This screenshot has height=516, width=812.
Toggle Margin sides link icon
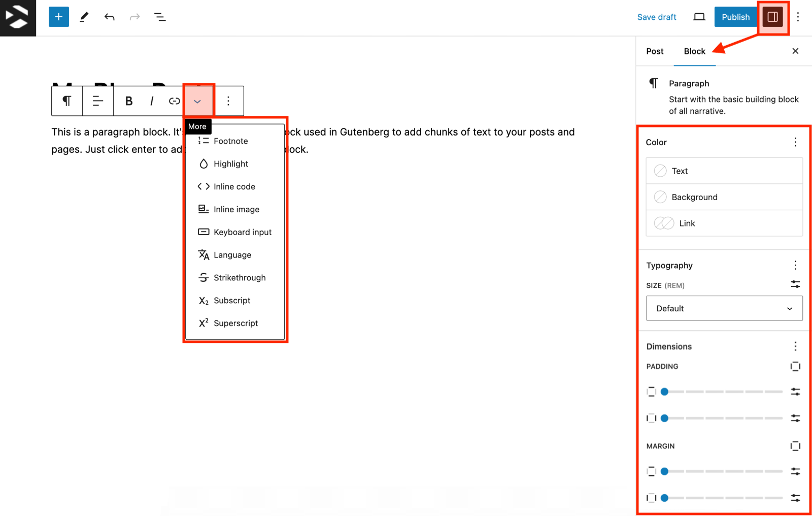point(795,446)
